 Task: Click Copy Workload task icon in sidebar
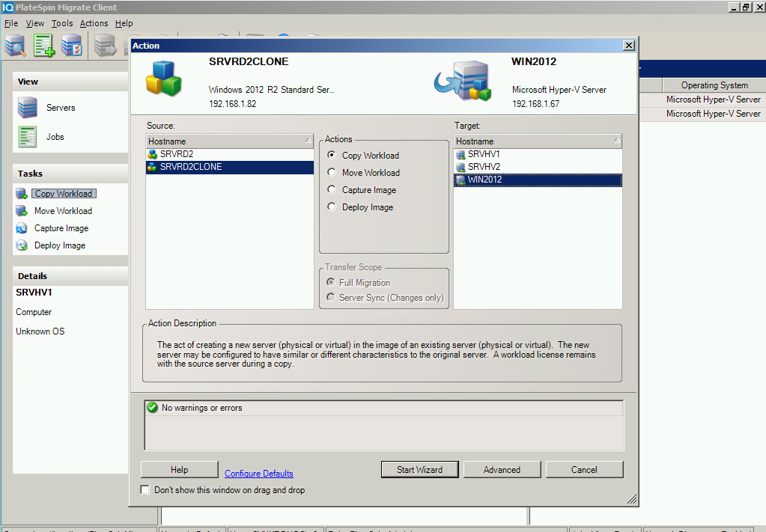[22, 194]
